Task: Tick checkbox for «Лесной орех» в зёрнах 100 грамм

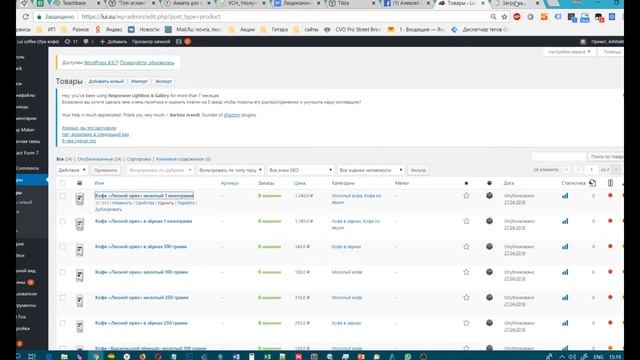Action: coord(62,247)
